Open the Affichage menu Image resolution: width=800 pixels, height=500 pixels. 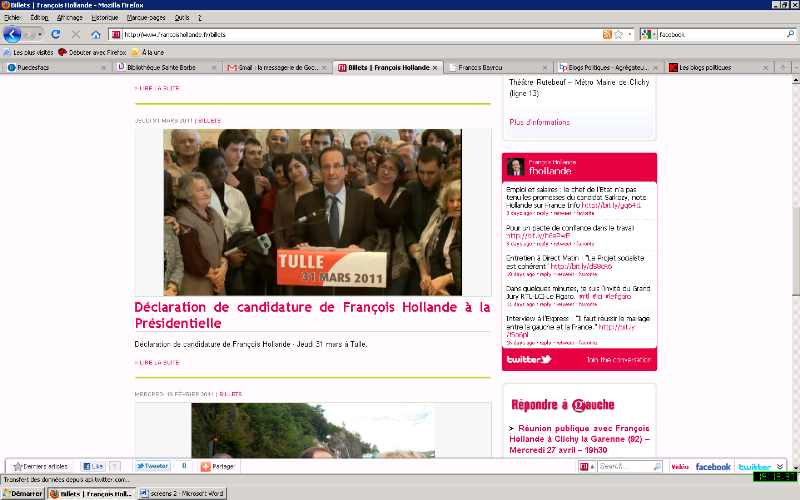pyautogui.click(x=70, y=17)
